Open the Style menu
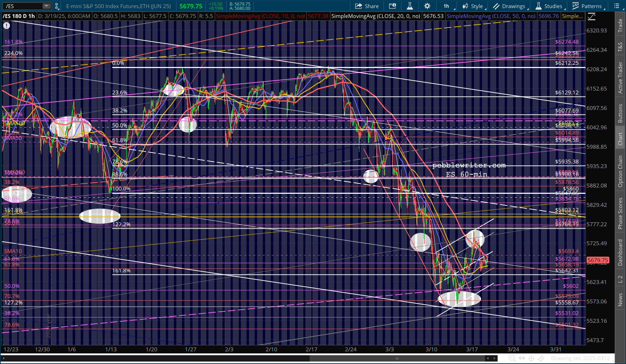Screen dimensions: 626x364 point(474,6)
